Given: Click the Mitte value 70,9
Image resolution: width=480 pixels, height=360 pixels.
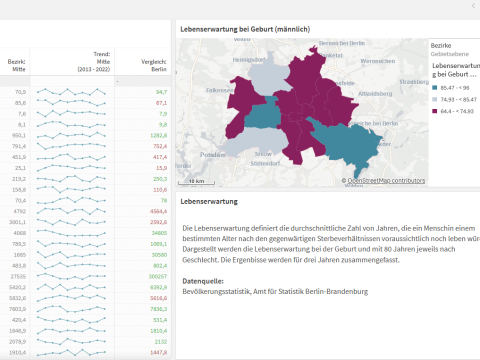Looking at the screenshot, I should point(20,92).
